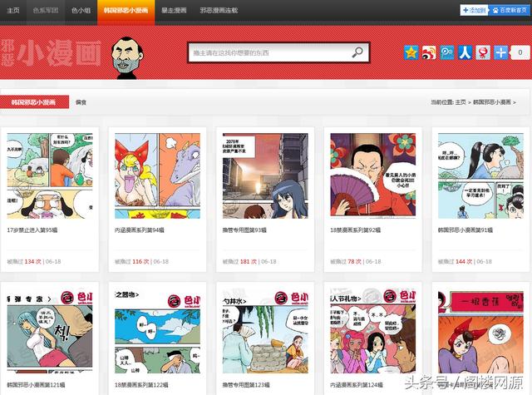Open more share options plus icon
This screenshot has height=395, width=532.
[500, 52]
